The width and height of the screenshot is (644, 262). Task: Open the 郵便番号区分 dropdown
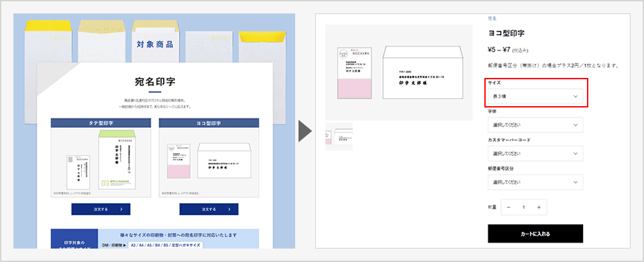point(535,182)
